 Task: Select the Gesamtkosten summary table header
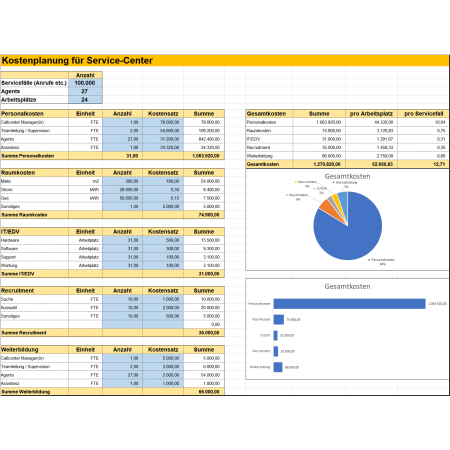[x=269, y=114]
